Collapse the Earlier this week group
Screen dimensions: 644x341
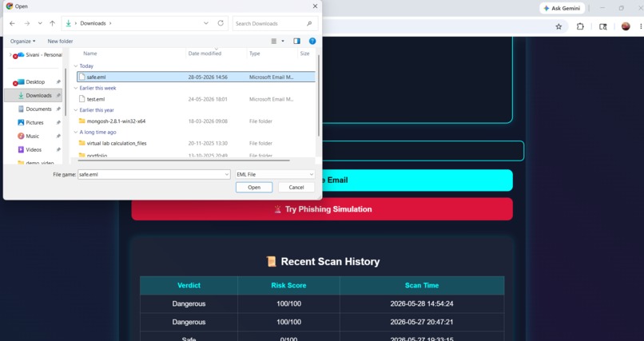pos(76,88)
